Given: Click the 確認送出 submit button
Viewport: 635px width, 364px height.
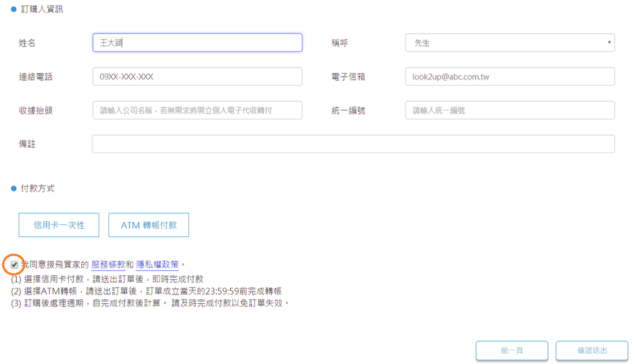Looking at the screenshot, I should point(592,350).
